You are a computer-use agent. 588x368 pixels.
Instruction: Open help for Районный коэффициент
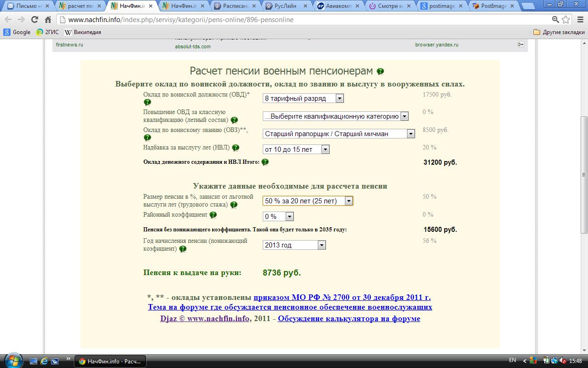pos(213,215)
